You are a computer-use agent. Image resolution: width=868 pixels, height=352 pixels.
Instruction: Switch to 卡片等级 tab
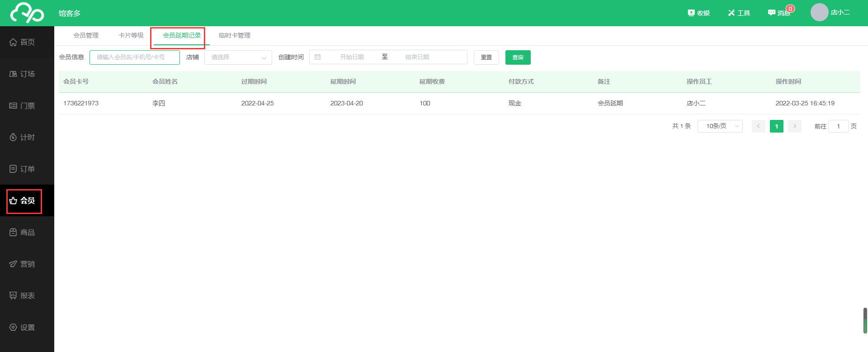(131, 35)
